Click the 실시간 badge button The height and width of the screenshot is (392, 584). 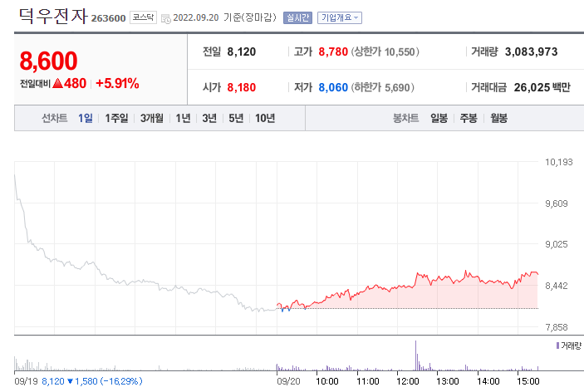297,17
